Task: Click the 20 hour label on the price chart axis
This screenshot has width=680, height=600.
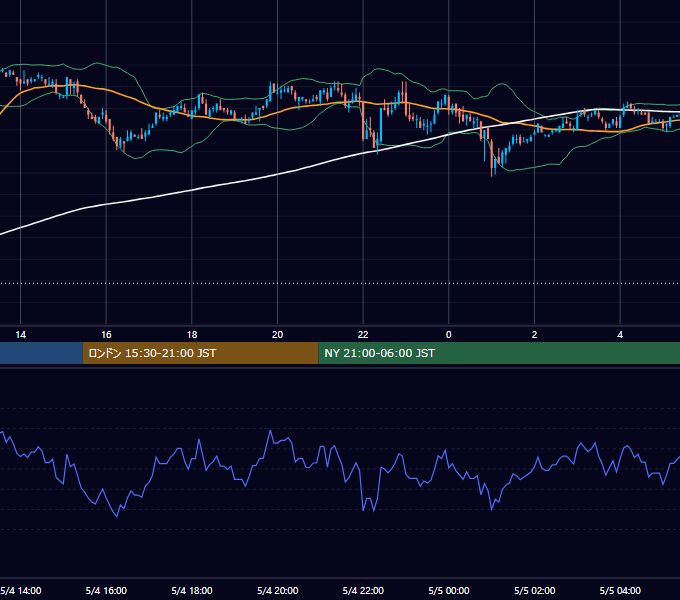Action: click(277, 335)
